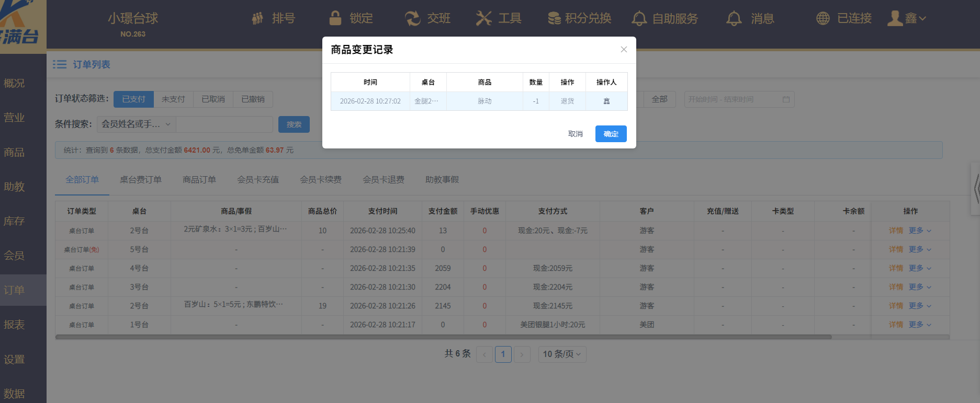This screenshot has width=980, height=403.
Task: Open the 工具 tools icon
Action: [x=483, y=18]
